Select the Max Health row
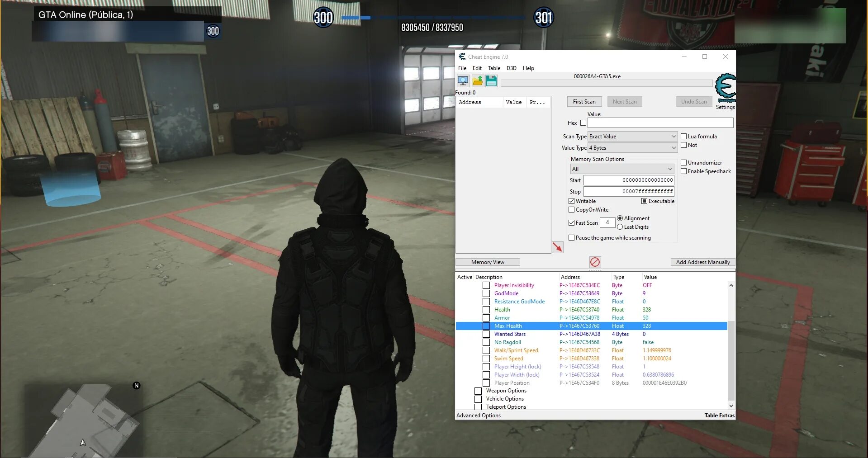This screenshot has width=868, height=458. pyautogui.click(x=592, y=326)
